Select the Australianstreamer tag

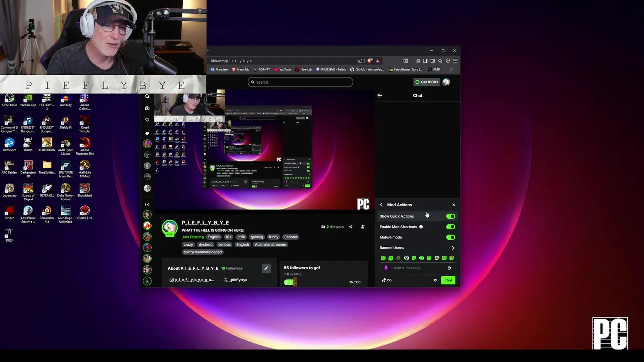pyautogui.click(x=270, y=244)
